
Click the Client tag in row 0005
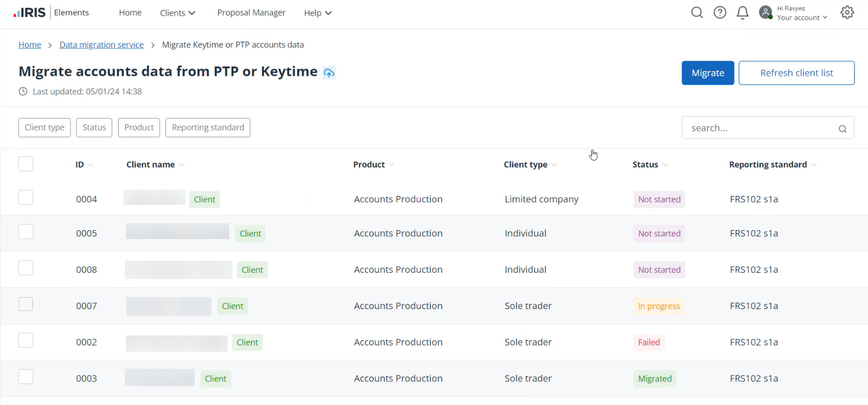pyautogui.click(x=250, y=234)
